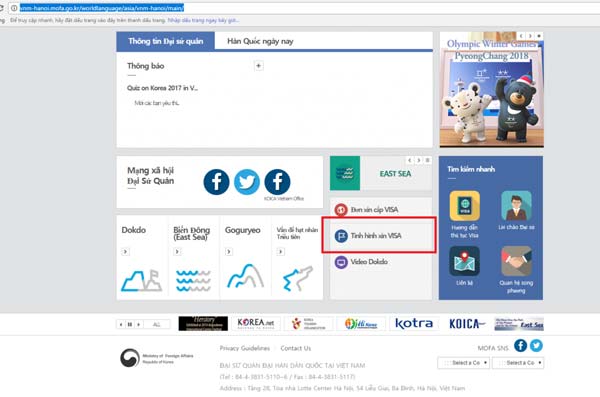
Task: Open the Dokdo arrow button
Action: pos(125,252)
